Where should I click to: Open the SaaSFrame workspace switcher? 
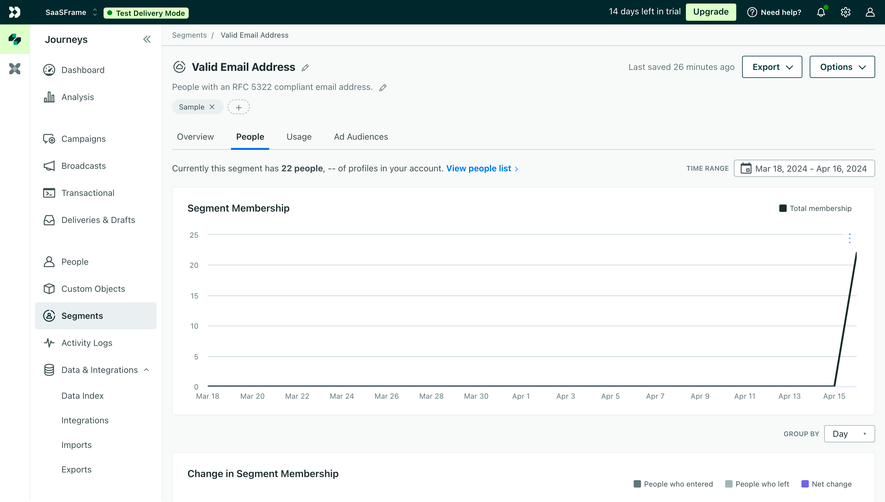point(71,12)
